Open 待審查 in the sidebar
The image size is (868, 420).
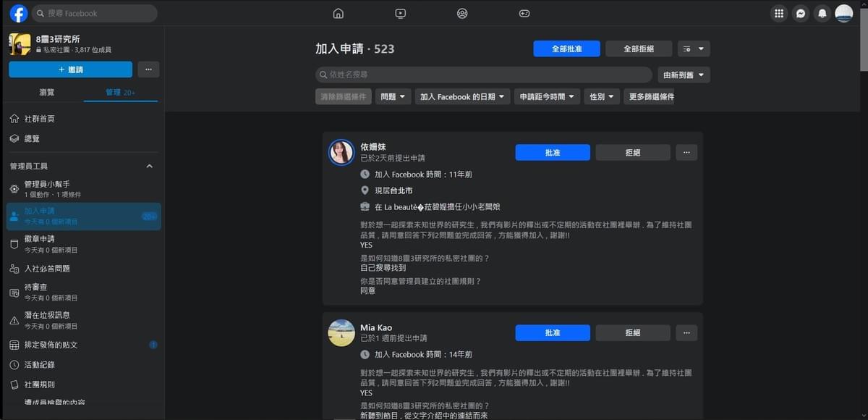click(x=83, y=293)
